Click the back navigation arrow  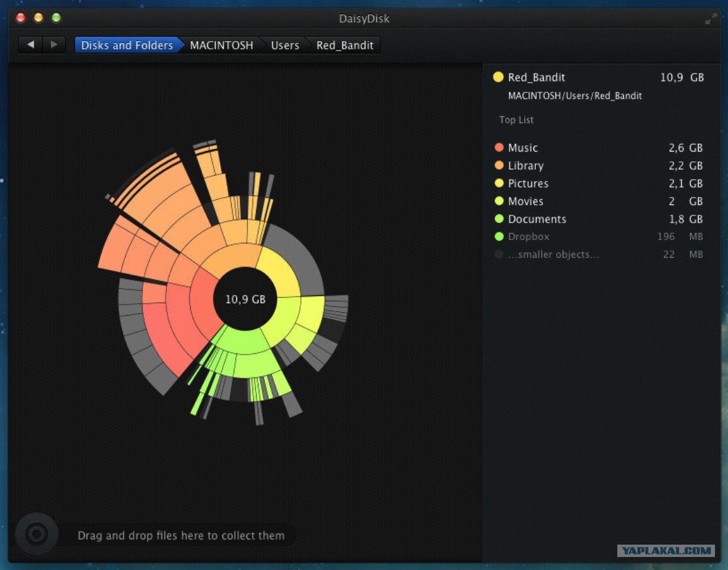(x=31, y=44)
